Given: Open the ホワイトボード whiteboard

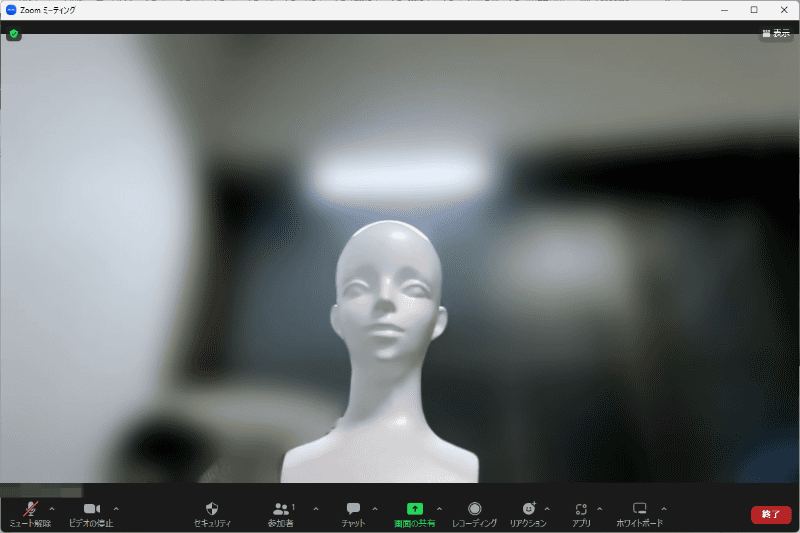Looking at the screenshot, I should tap(639, 514).
